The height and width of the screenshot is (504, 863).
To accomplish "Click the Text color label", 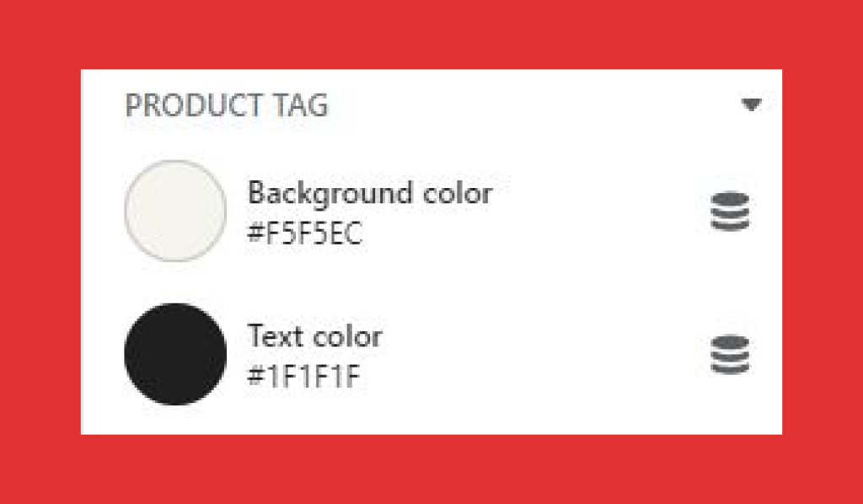I will (x=315, y=335).
